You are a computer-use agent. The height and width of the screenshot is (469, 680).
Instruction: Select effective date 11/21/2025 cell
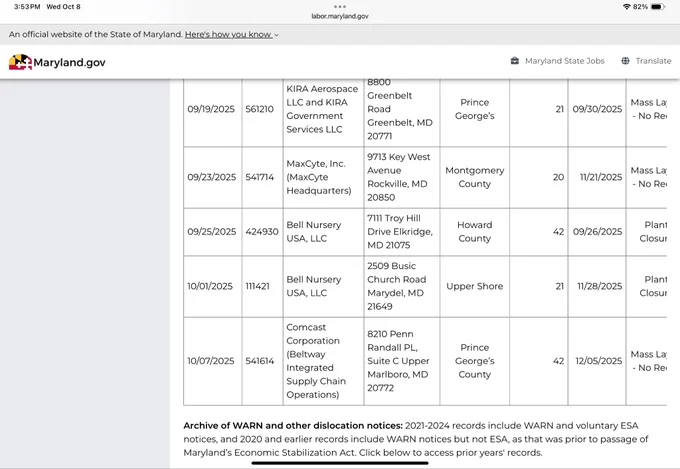[597, 177]
